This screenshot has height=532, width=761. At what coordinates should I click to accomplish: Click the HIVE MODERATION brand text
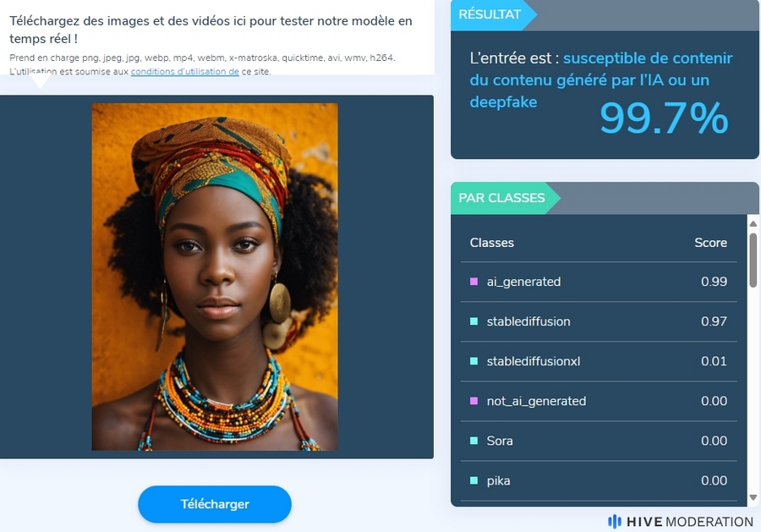click(690, 522)
